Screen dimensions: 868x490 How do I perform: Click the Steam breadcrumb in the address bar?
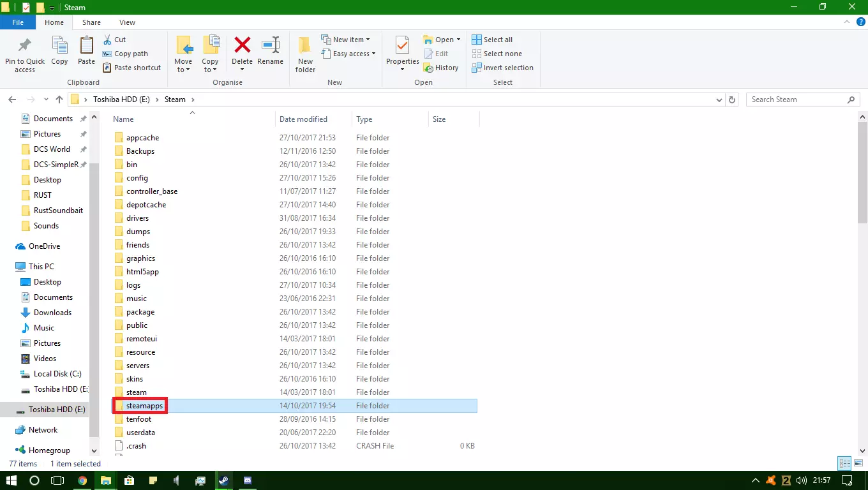(x=175, y=100)
